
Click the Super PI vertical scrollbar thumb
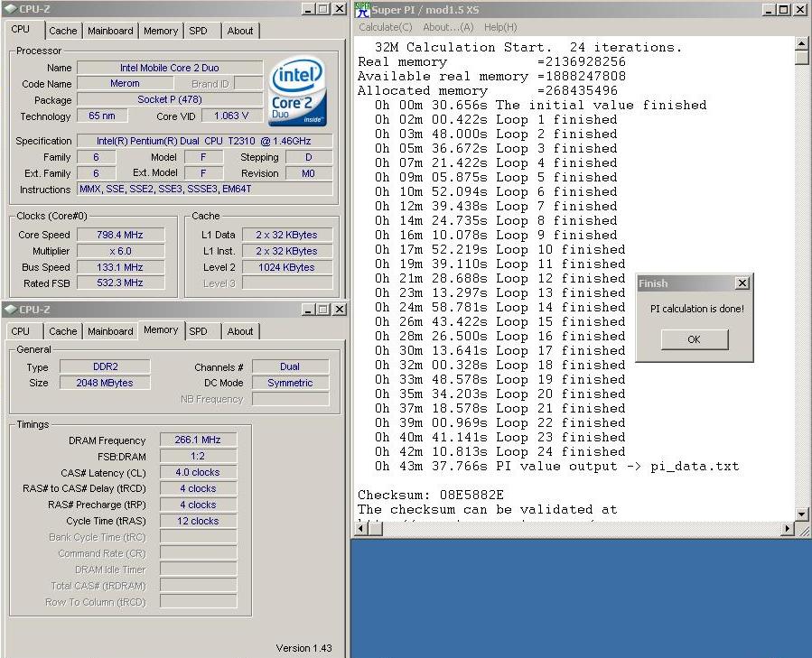[x=802, y=58]
